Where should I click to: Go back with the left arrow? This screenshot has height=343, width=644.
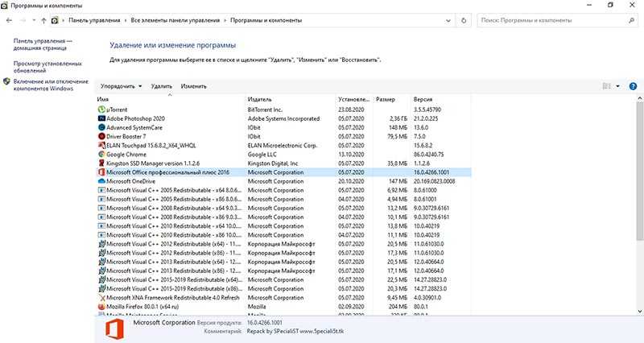[9, 20]
